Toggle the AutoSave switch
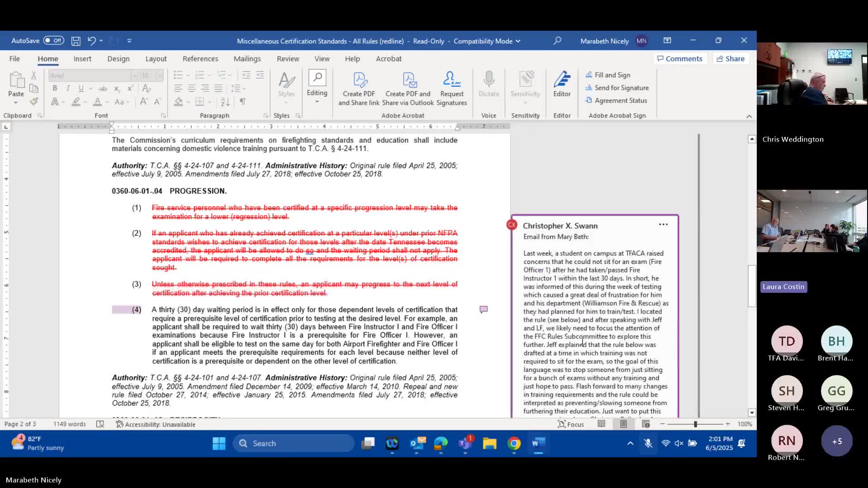The image size is (868, 488). pos(53,41)
